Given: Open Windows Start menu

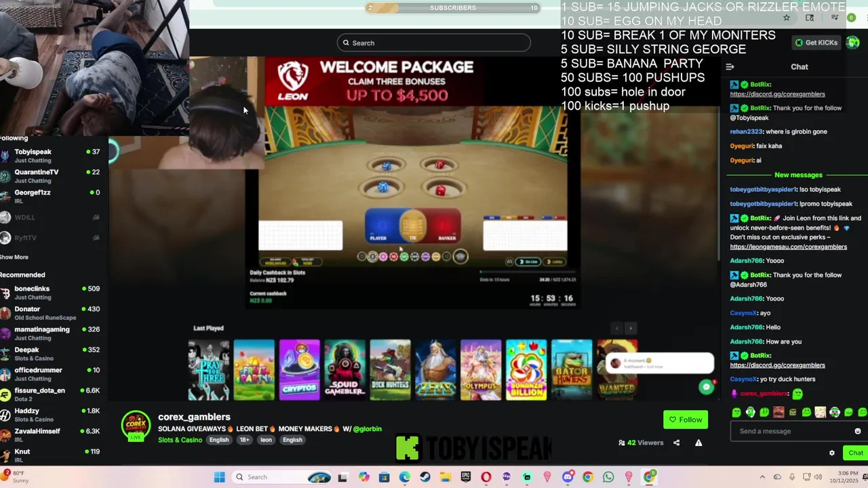Looking at the screenshot, I should point(219,477).
